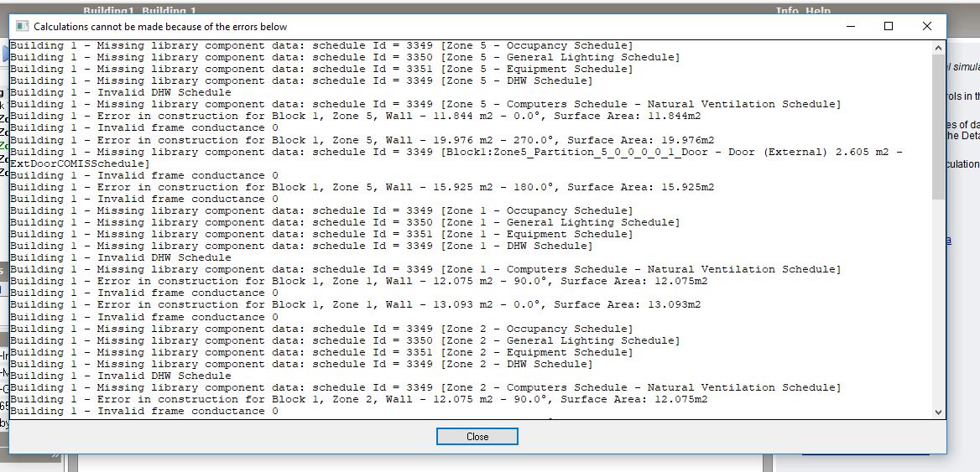Click the error list scroll up arrow

tap(938, 48)
